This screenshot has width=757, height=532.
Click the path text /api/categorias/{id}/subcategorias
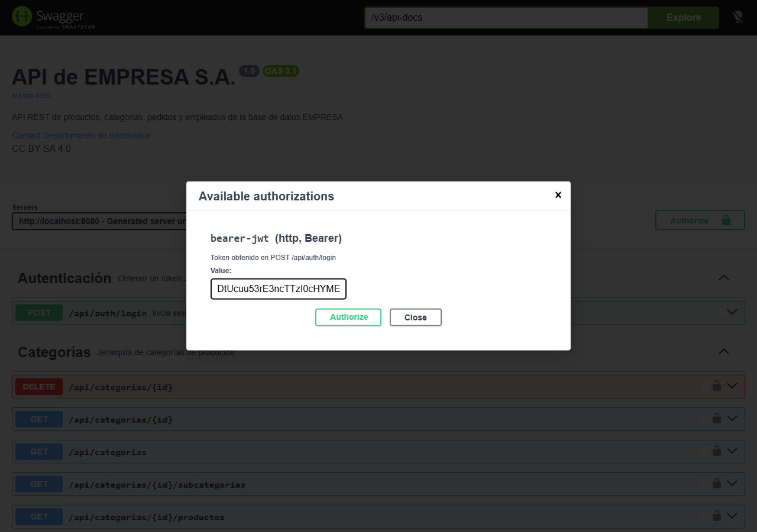pyautogui.click(x=157, y=485)
